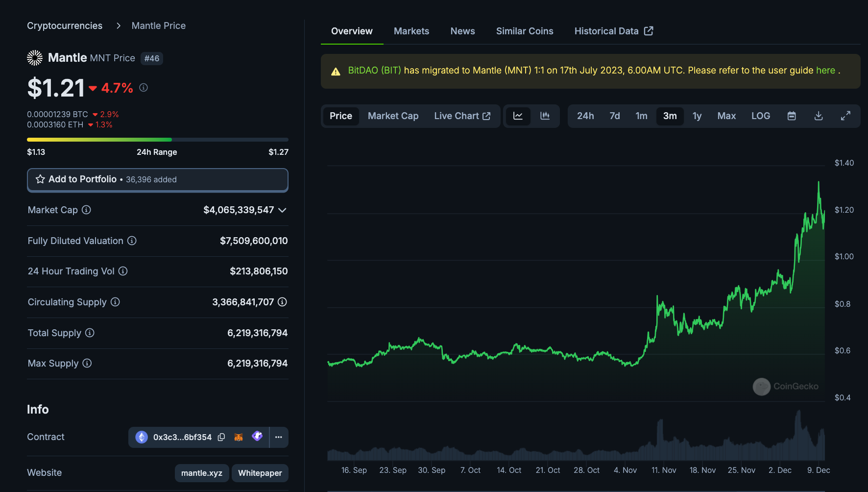Click the Max Supply info icon

87,363
